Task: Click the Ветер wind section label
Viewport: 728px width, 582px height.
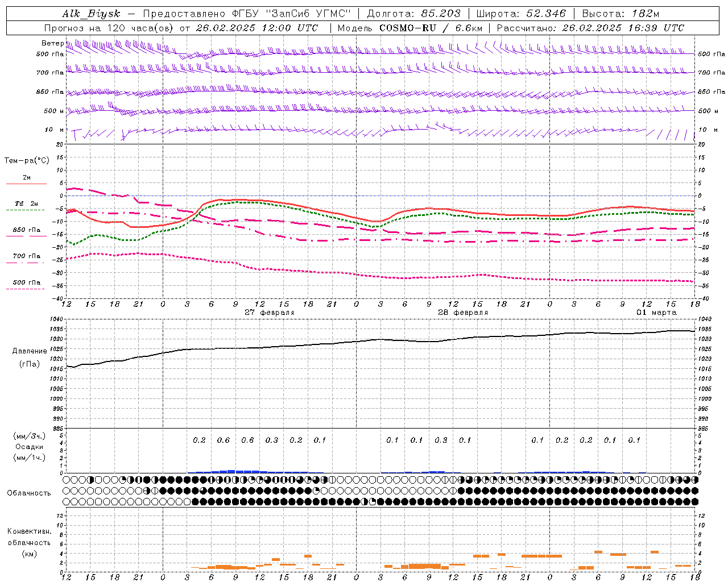Action: (52, 43)
